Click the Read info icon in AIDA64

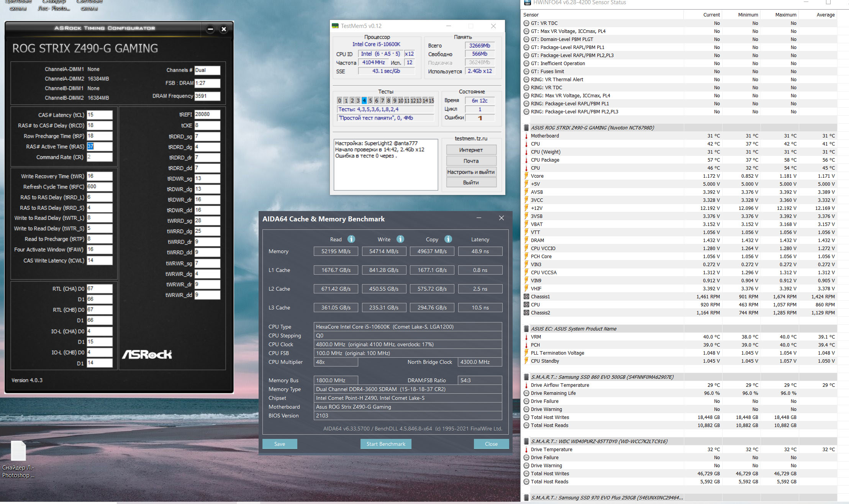(x=351, y=239)
